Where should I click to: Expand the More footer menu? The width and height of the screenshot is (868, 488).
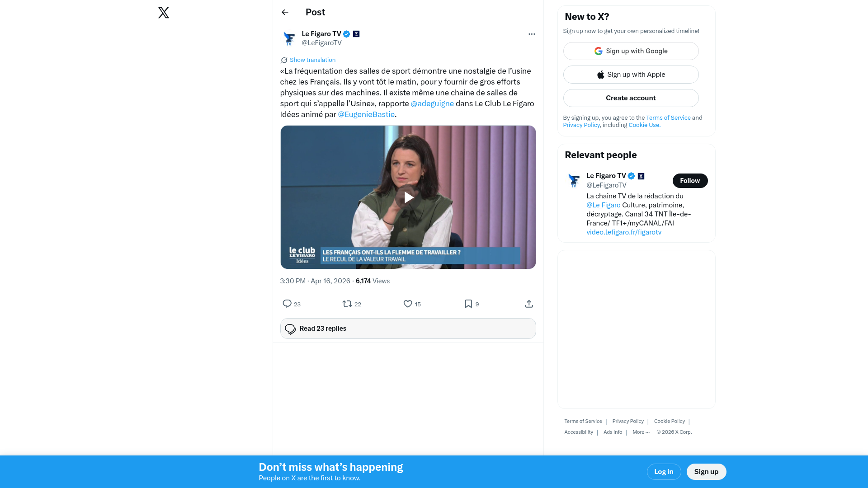tap(641, 432)
